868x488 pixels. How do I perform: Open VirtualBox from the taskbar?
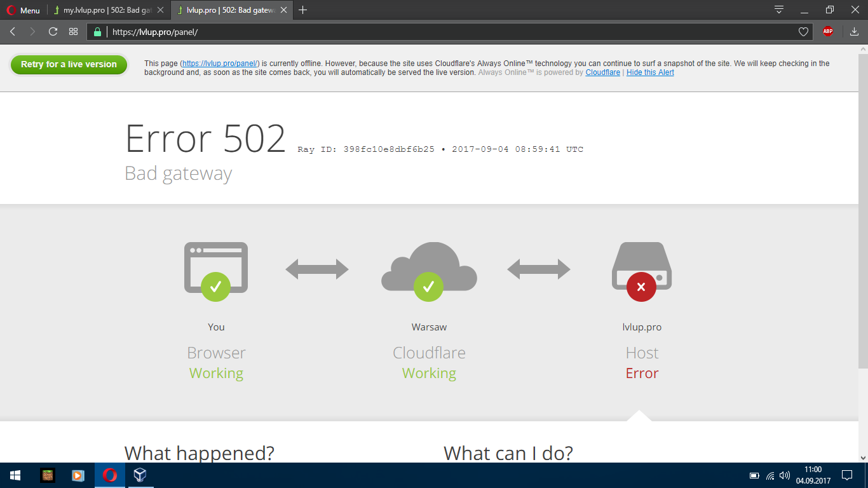[140, 475]
